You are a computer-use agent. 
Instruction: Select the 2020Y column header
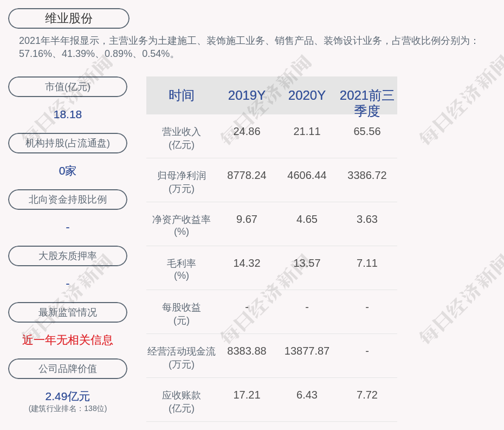tap(307, 95)
